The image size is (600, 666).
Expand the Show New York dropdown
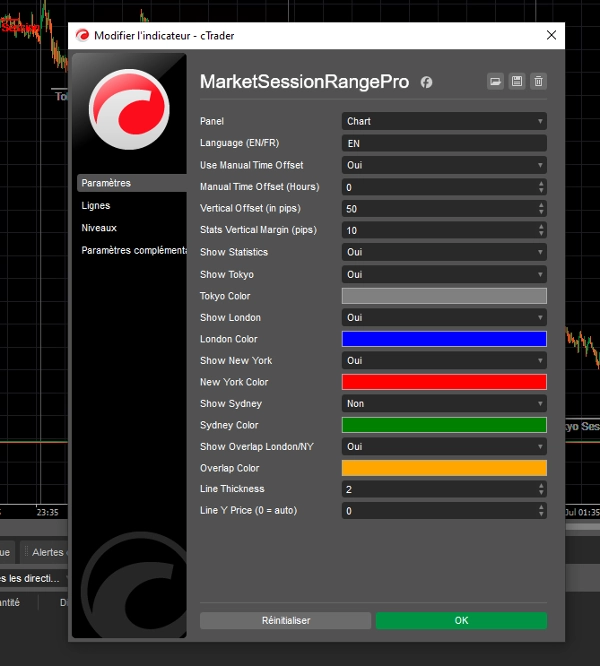tap(444, 361)
